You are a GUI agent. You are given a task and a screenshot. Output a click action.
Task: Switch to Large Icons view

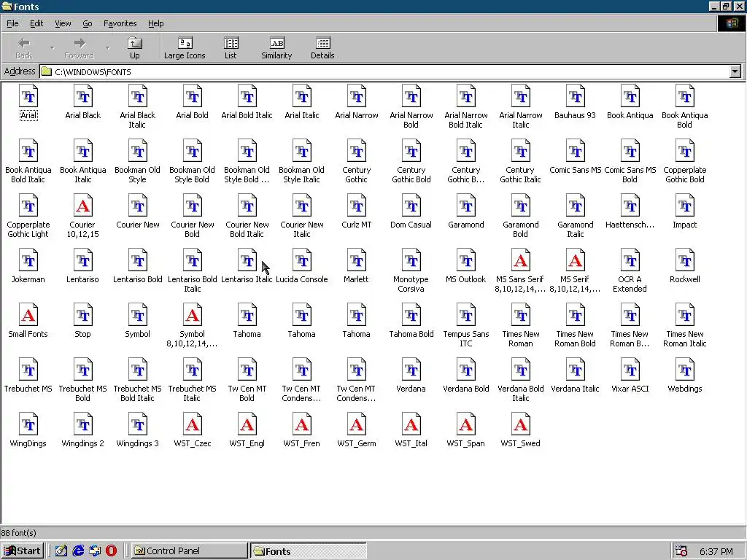(185, 48)
